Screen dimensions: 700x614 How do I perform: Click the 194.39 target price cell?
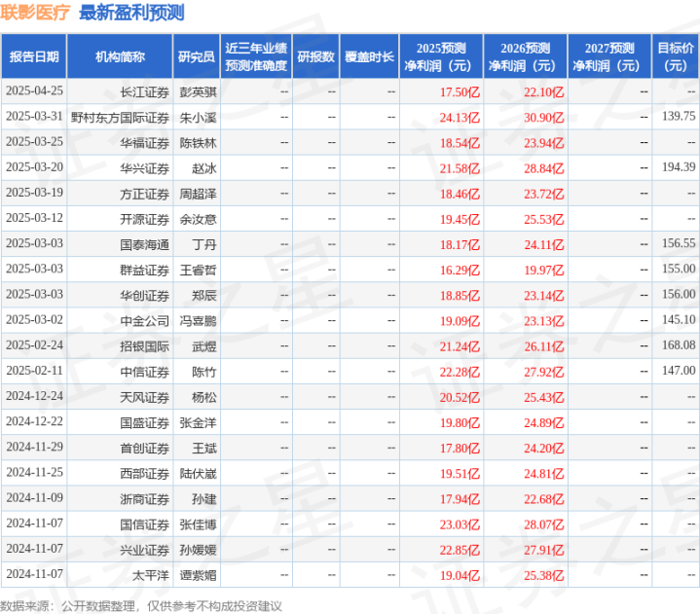679,167
